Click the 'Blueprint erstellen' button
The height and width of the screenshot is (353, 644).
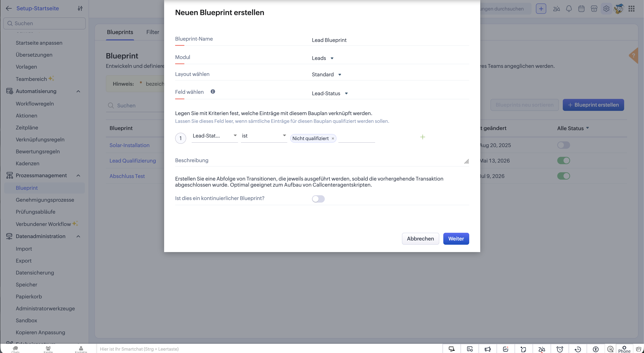(593, 105)
